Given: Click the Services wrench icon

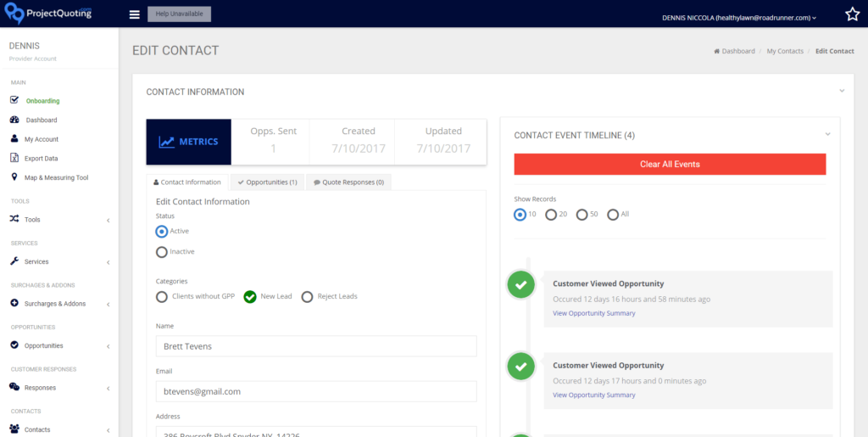Looking at the screenshot, I should (14, 261).
